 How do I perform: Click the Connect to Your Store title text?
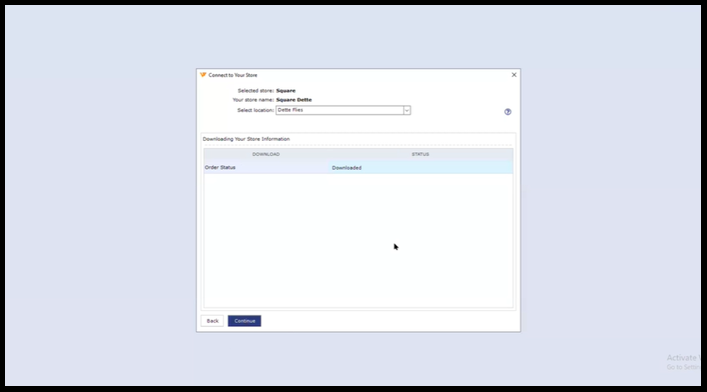tap(233, 75)
